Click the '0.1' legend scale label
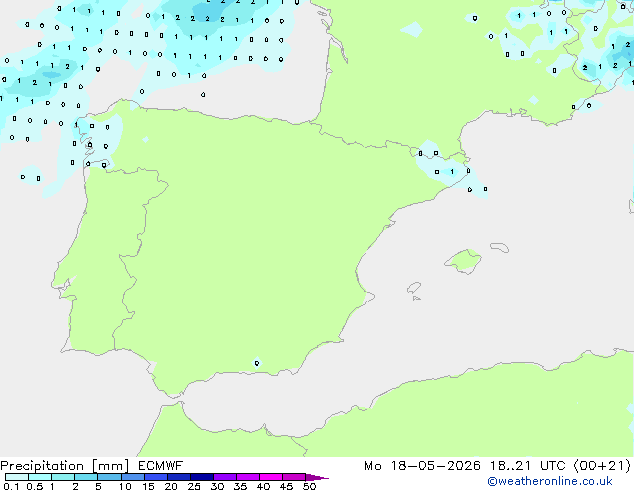Viewport: 634px width, 490px height. click(11, 486)
